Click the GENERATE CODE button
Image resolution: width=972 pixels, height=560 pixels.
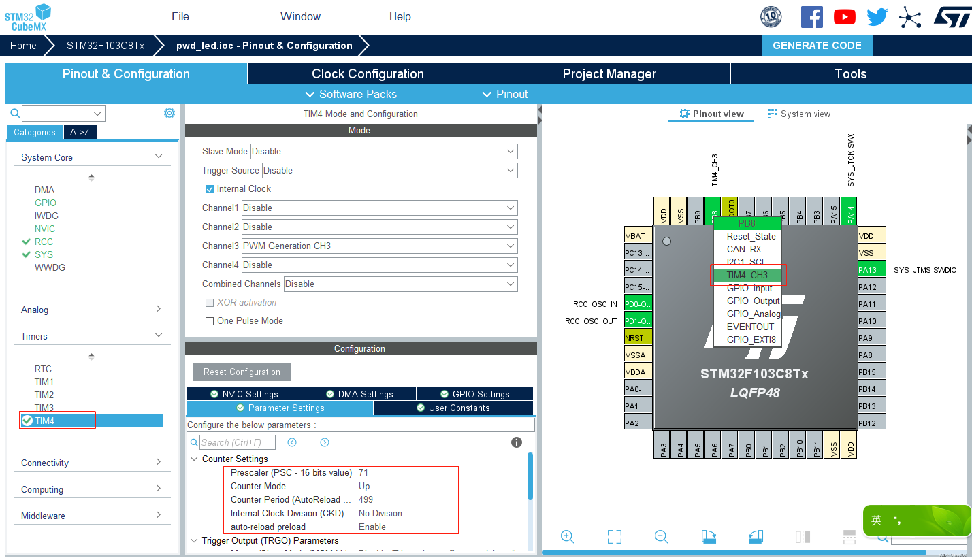coord(816,45)
